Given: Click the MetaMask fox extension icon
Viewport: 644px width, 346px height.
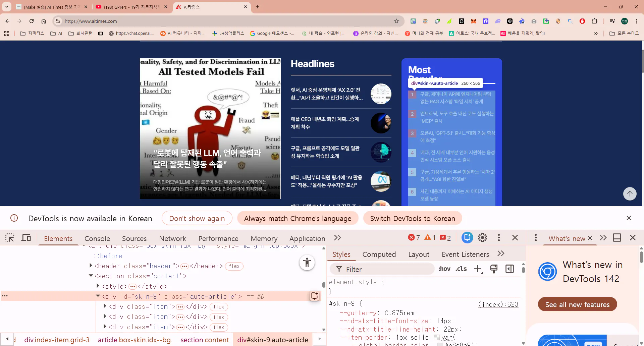Looking at the screenshot, I should (474, 21).
